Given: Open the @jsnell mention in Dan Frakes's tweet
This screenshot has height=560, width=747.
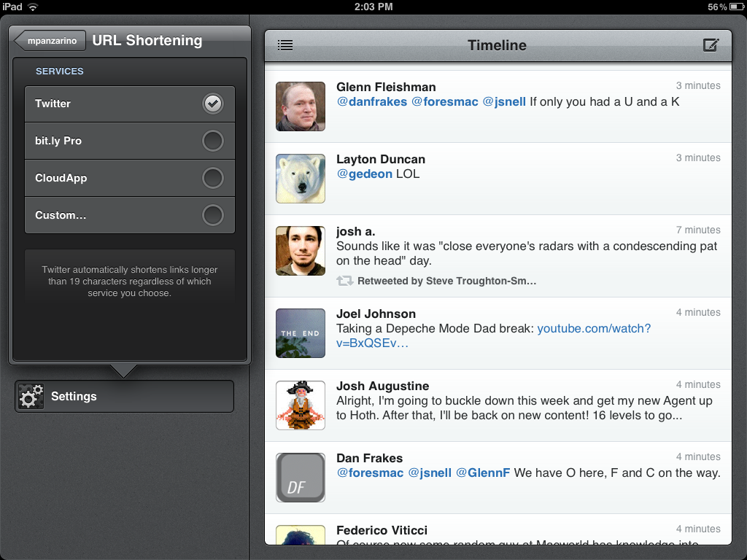Looking at the screenshot, I should 429,472.
